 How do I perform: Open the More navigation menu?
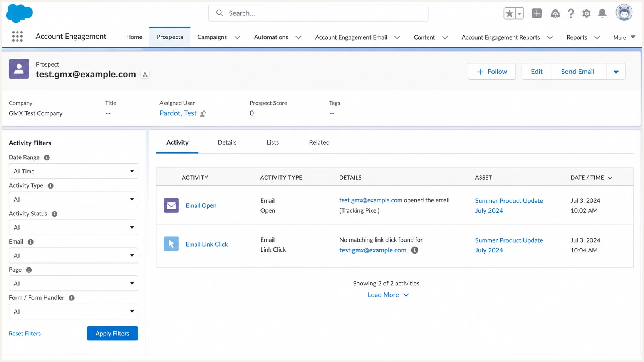pyautogui.click(x=624, y=37)
